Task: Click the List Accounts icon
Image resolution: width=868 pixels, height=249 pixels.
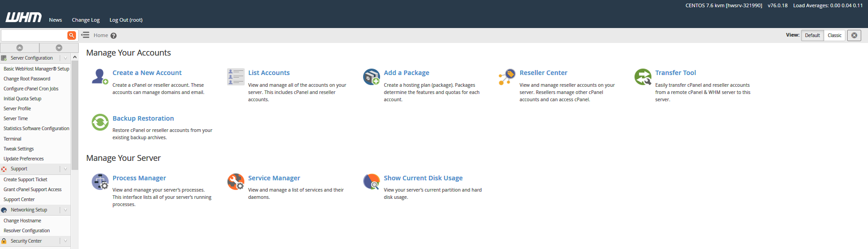Action: (x=236, y=76)
